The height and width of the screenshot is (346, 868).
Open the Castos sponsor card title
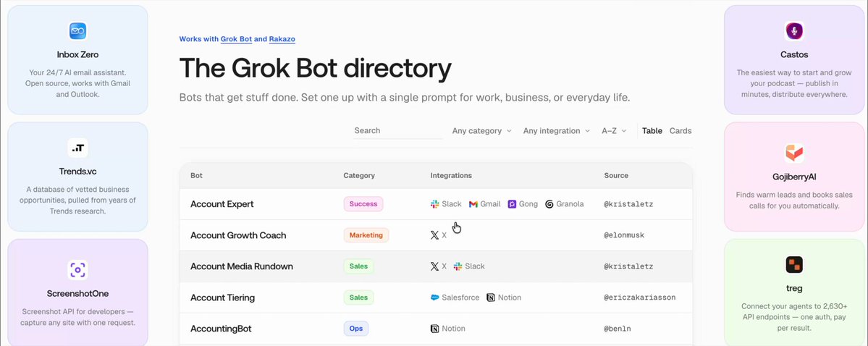(x=794, y=55)
